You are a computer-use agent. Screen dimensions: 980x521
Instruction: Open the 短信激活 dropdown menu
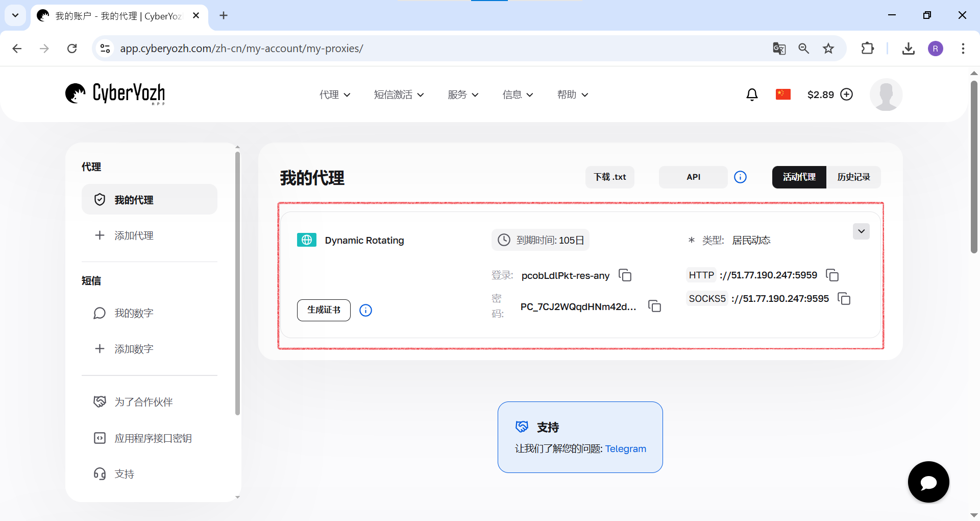(x=399, y=94)
